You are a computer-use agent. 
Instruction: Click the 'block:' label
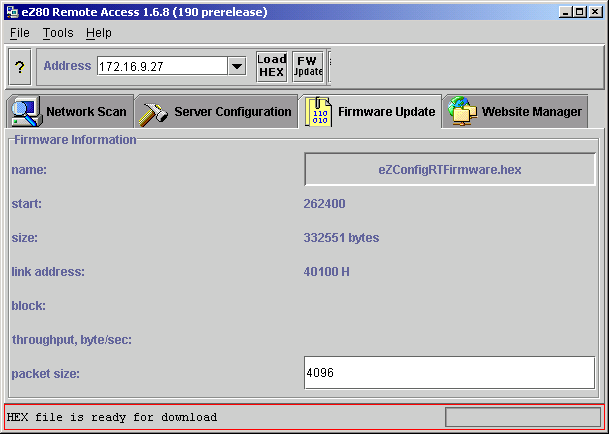tap(28, 306)
